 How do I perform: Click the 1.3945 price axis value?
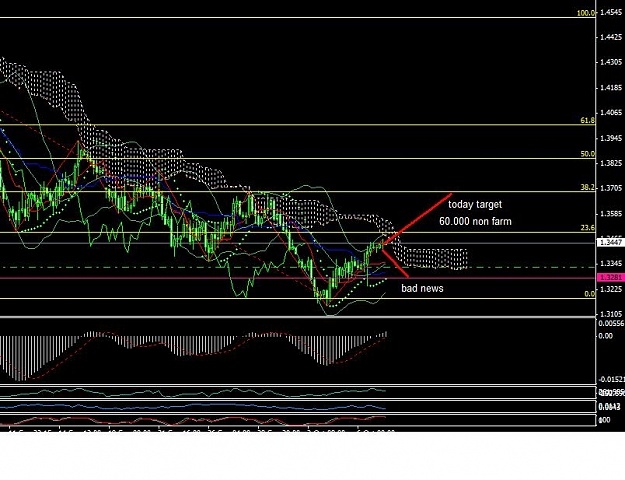tap(611, 138)
